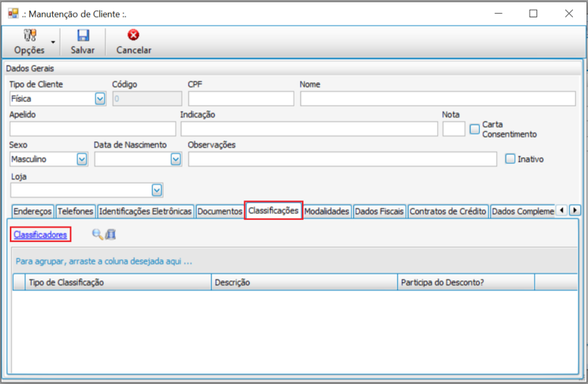Click the Cancelar red X icon
This screenshot has width=588, height=384.
pos(133,35)
